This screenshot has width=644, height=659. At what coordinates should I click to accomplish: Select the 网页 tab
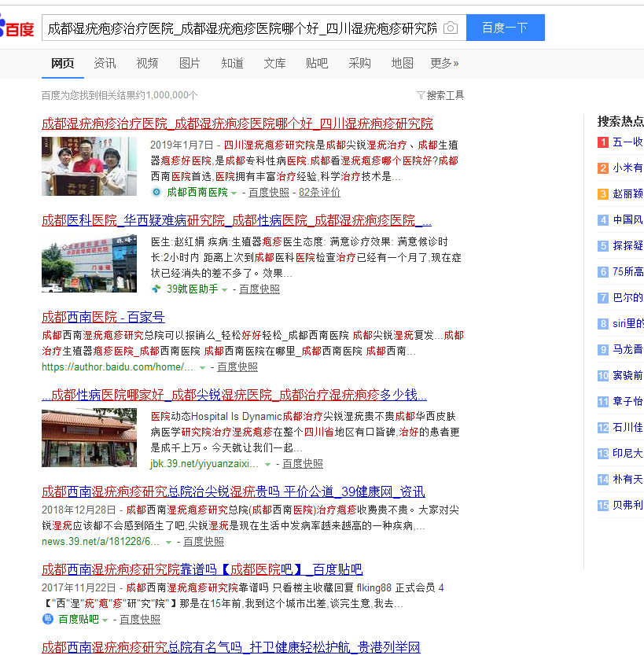[x=63, y=64]
